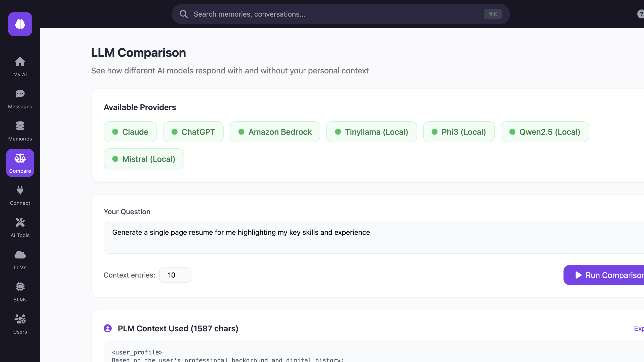
Task: Open the Memories database icon
Action: 20,126
